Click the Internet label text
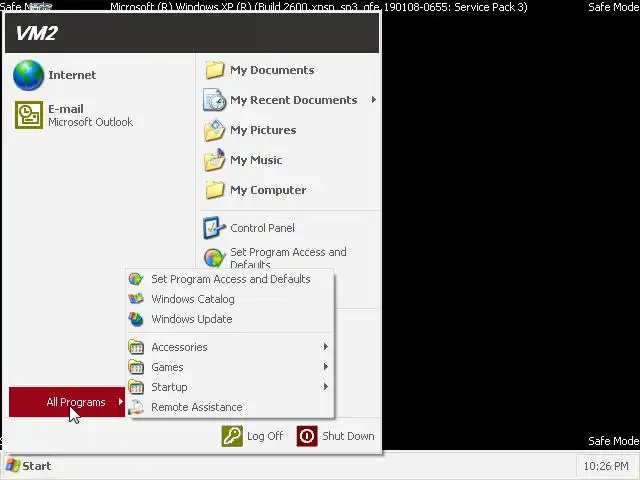This screenshot has height=480, width=640. coord(72,75)
